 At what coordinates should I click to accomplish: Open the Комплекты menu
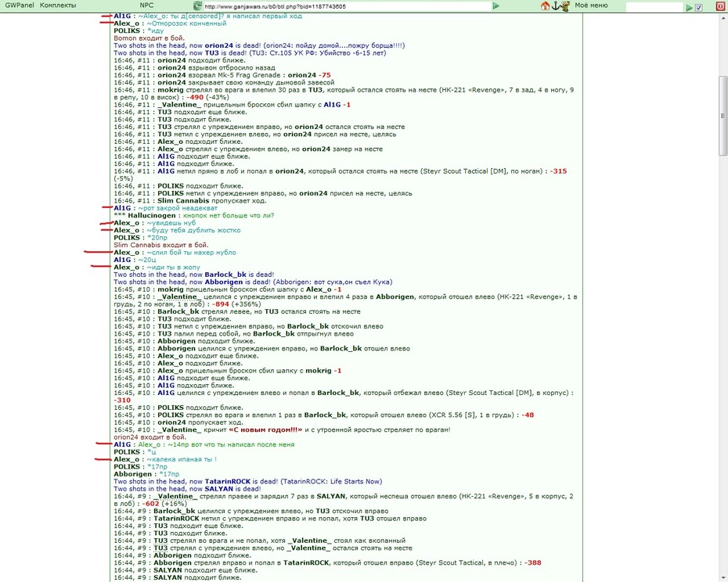pyautogui.click(x=58, y=5)
